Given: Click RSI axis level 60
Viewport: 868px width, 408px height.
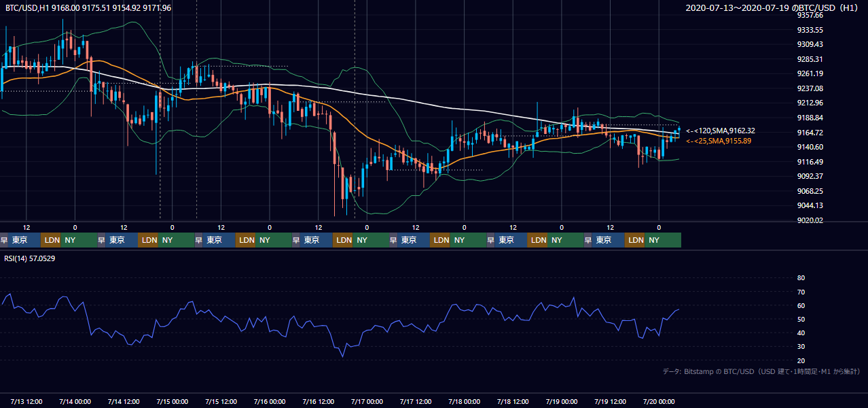Looking at the screenshot, I should coord(801,305).
